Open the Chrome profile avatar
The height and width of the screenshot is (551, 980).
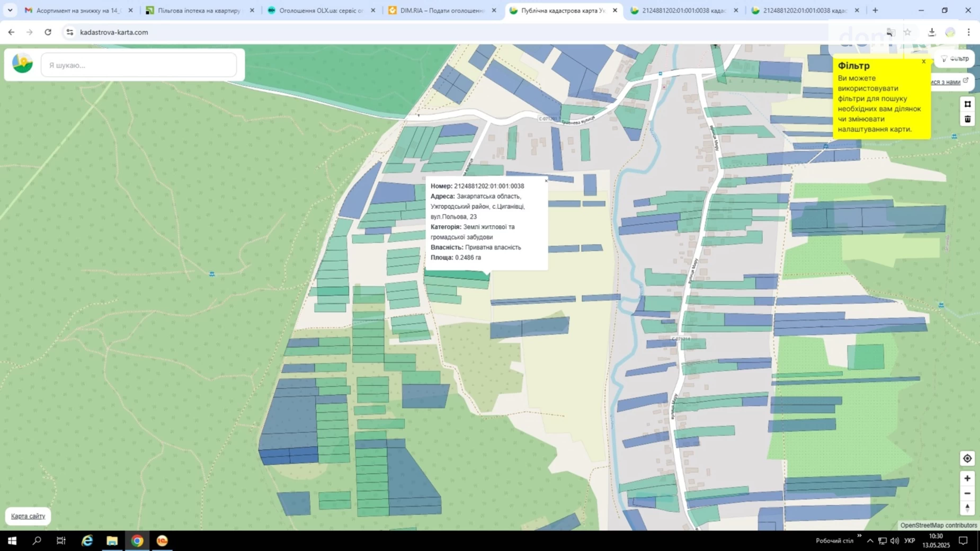click(950, 32)
